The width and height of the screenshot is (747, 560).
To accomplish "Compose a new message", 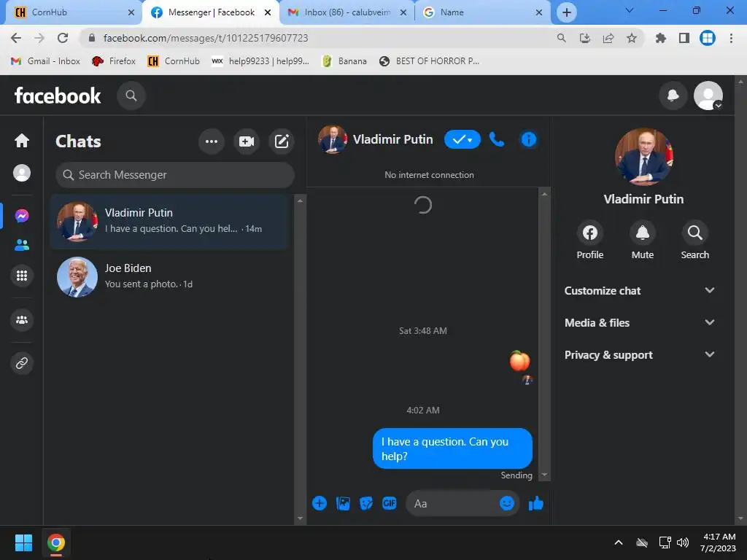I will pyautogui.click(x=282, y=141).
